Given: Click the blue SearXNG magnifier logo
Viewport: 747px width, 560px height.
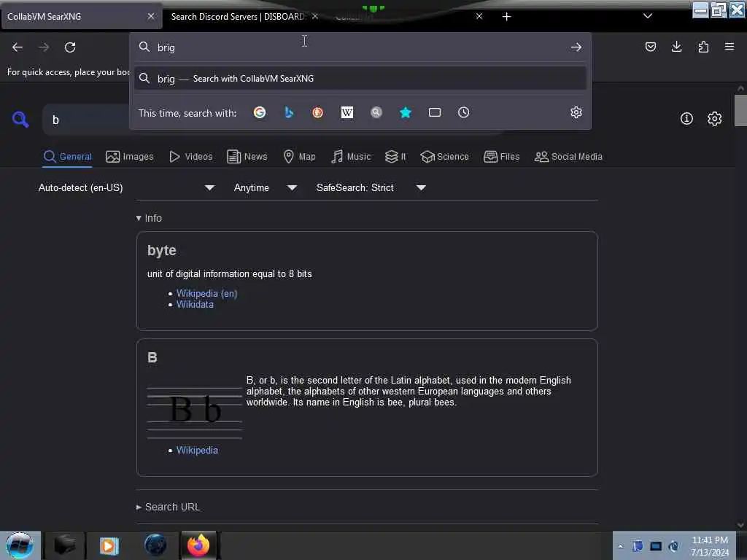Looking at the screenshot, I should coord(20,119).
